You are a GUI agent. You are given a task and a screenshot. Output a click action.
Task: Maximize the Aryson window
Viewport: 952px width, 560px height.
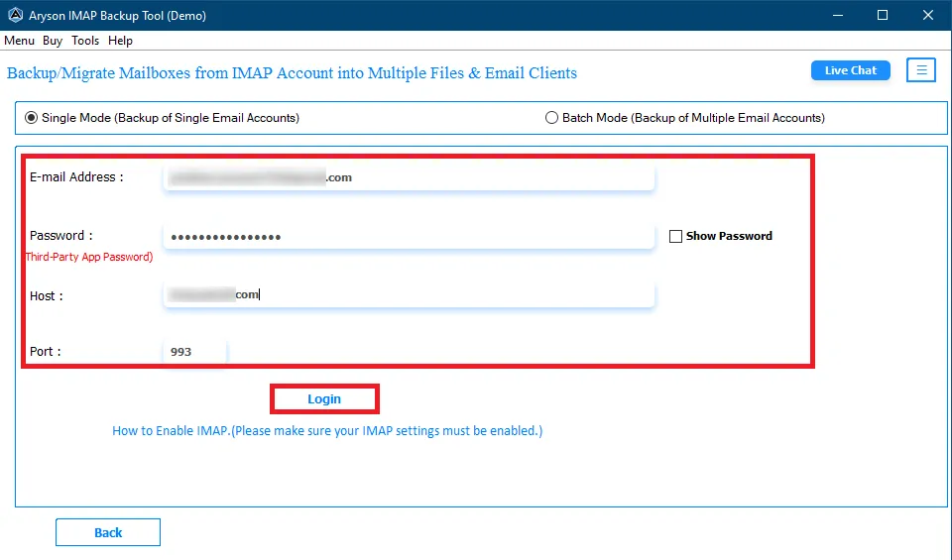click(x=883, y=15)
